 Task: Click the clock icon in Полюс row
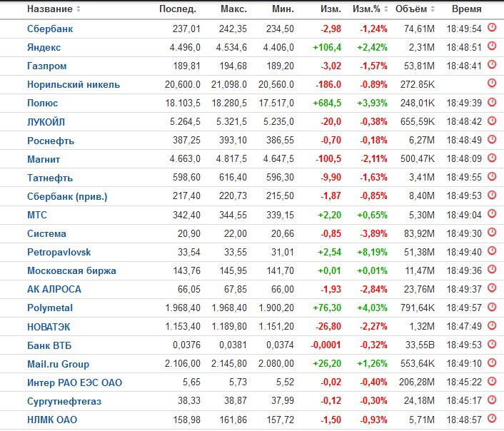pyautogui.click(x=492, y=102)
